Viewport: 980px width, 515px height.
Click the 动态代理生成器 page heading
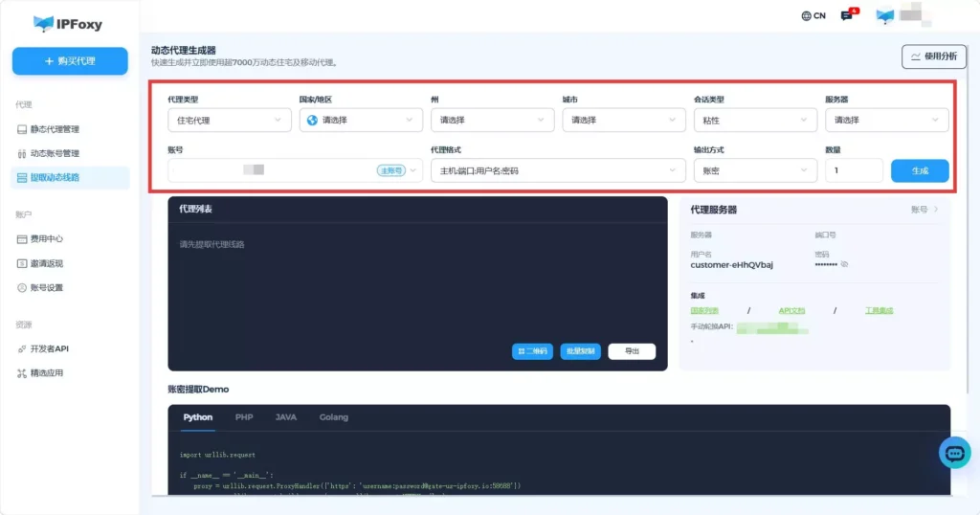(x=183, y=51)
